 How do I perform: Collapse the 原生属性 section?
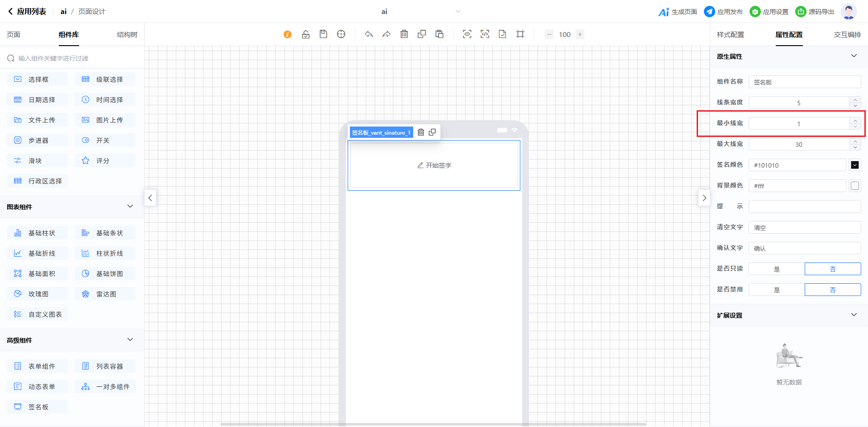[854, 56]
